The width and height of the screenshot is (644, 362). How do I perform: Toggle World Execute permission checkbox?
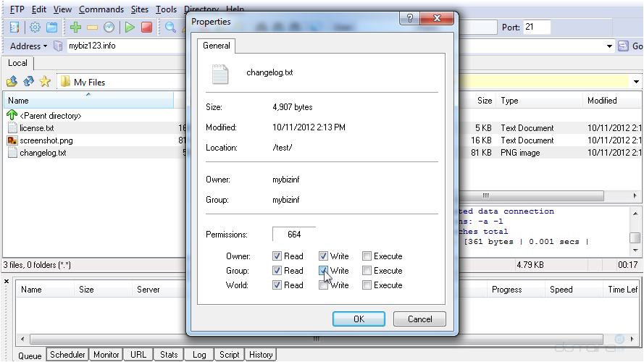tap(367, 285)
